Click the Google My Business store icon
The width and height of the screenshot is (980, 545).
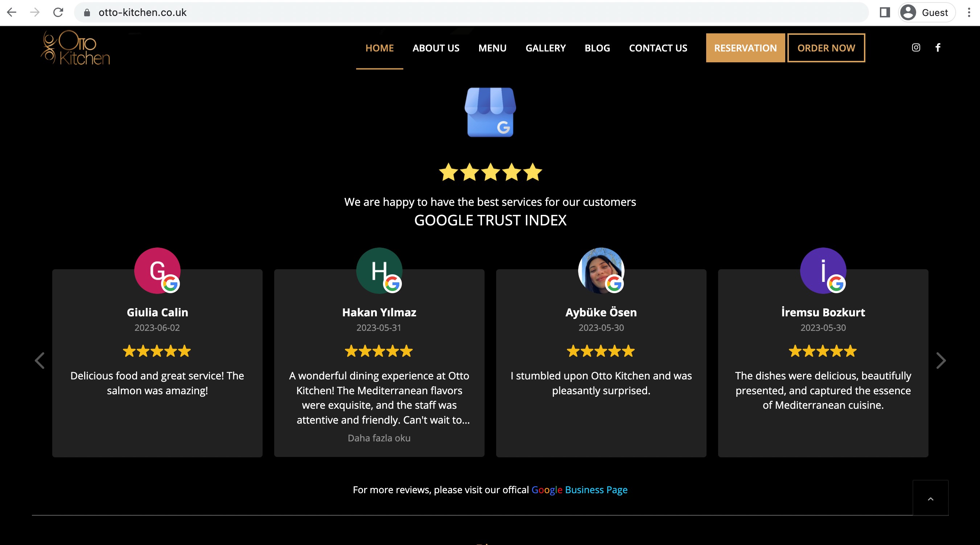click(490, 112)
